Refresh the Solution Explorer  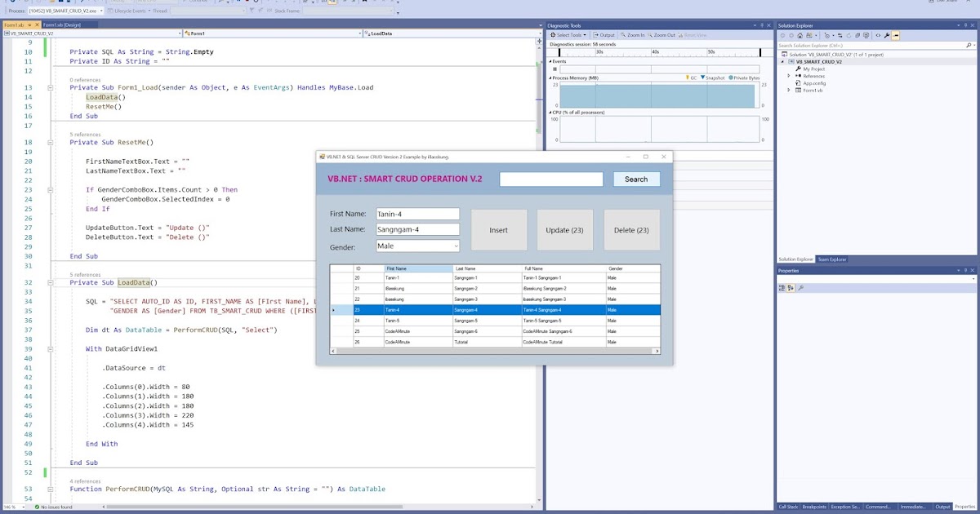pos(849,36)
